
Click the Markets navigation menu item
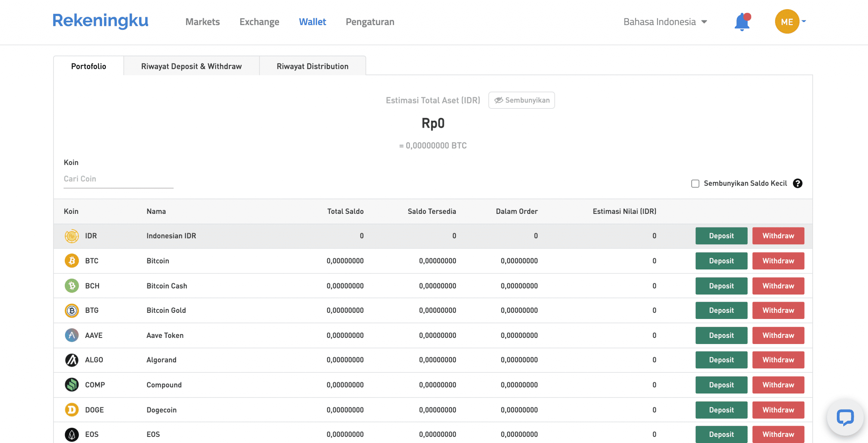[x=202, y=21]
